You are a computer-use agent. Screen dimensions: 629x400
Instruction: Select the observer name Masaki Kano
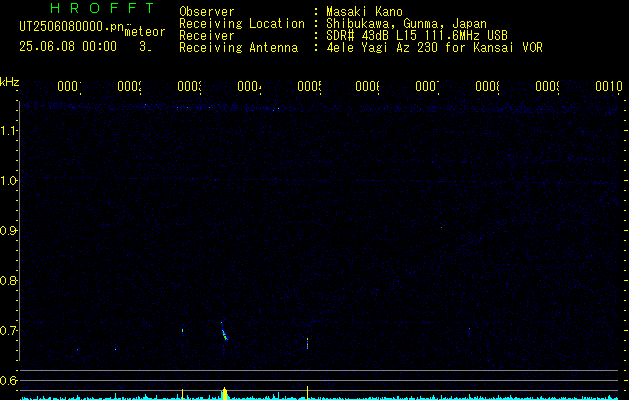tap(365, 12)
